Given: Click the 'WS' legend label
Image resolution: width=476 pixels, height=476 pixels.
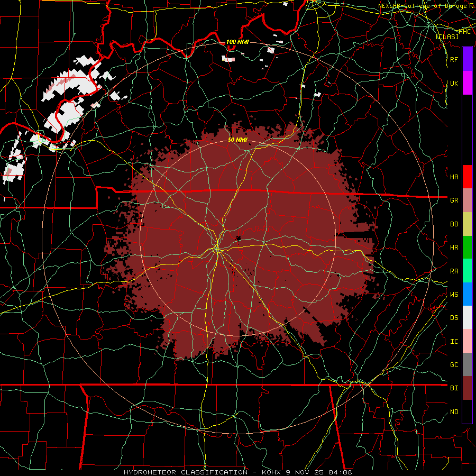Looking at the screenshot, I should point(454,294).
